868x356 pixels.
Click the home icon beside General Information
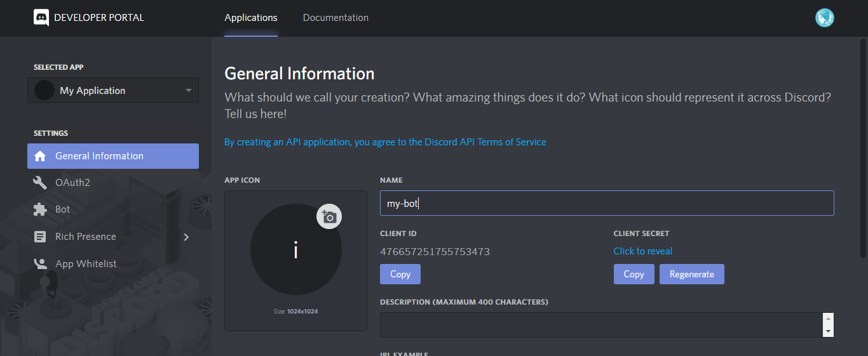pos(40,156)
